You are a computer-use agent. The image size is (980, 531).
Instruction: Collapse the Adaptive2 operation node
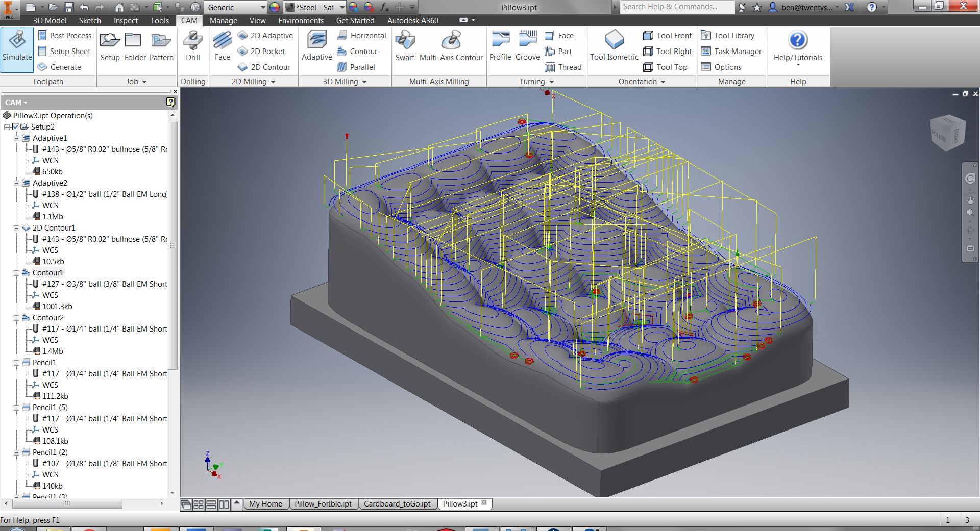click(16, 183)
